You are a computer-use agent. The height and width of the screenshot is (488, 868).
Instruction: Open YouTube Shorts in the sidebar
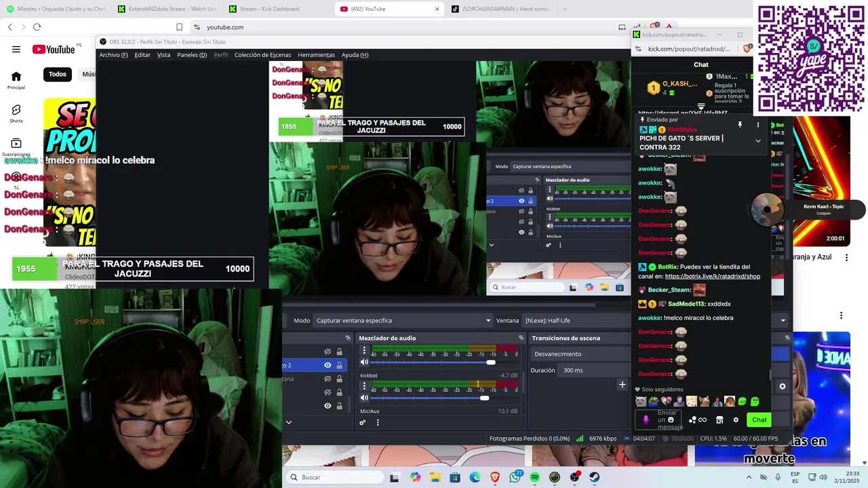(16, 113)
